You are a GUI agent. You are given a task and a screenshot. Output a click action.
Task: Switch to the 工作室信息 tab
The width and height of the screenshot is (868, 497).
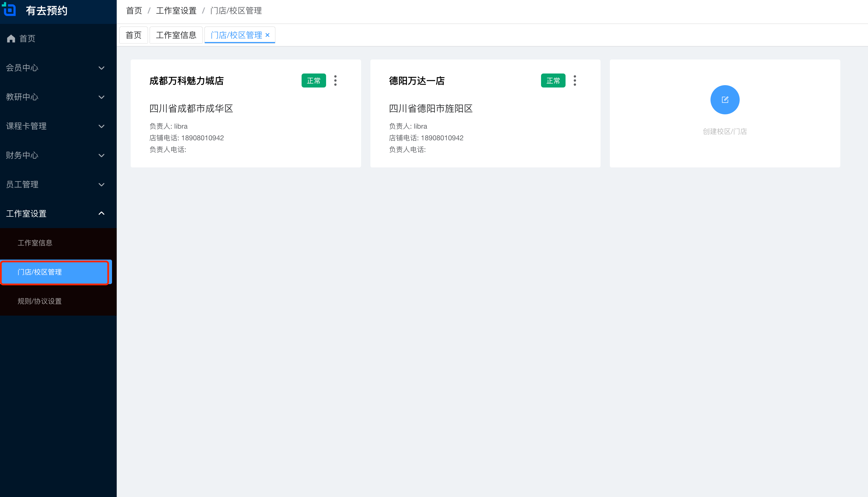(176, 35)
